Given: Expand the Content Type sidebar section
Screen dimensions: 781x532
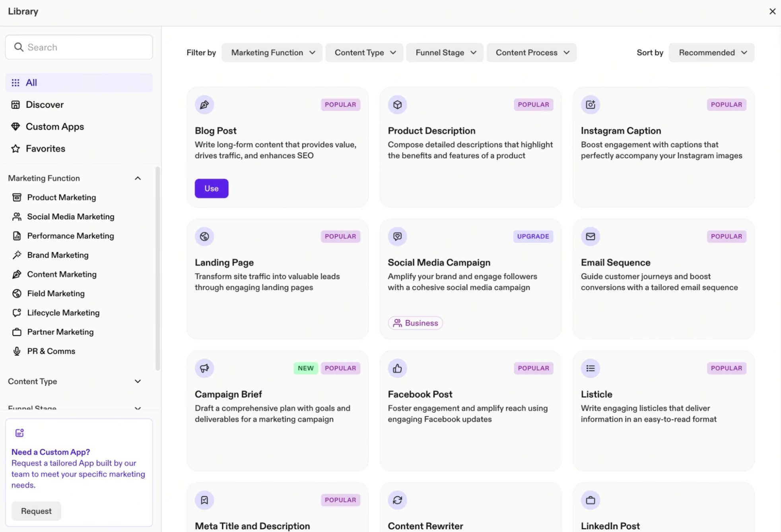Looking at the screenshot, I should 138,381.
